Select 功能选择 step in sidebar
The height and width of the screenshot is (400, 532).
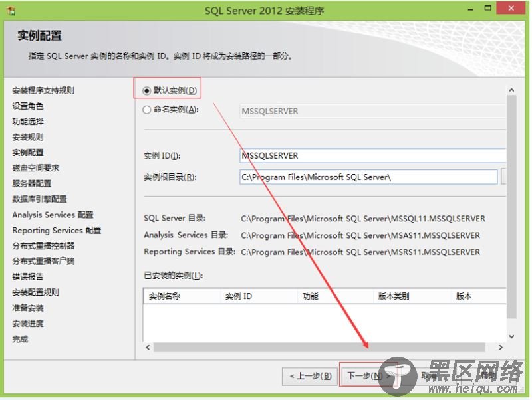pyautogui.click(x=28, y=122)
